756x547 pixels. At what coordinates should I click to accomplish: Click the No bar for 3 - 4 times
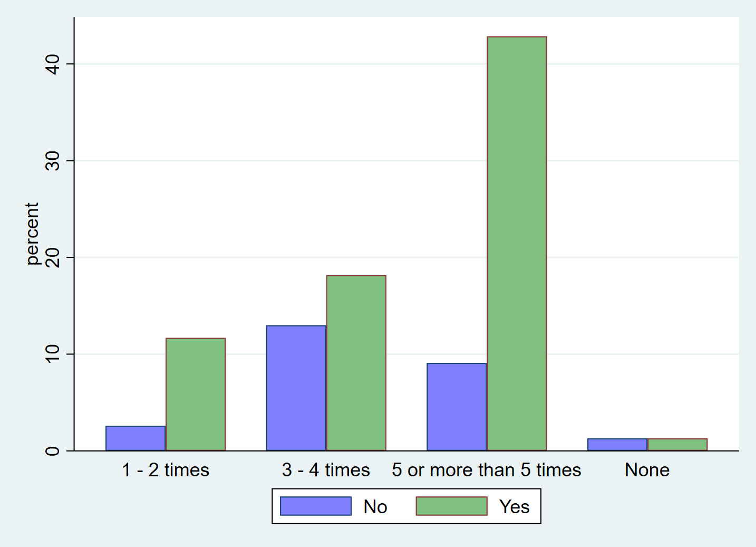point(296,388)
